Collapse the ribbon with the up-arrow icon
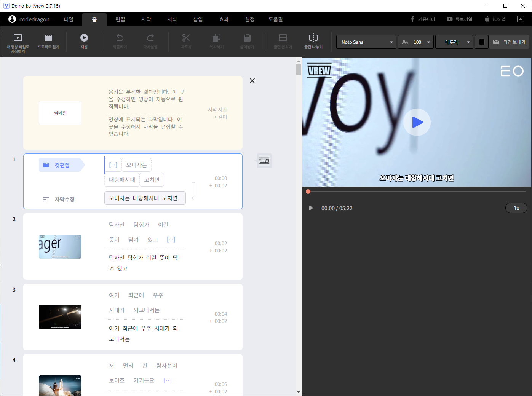This screenshot has height=396, width=532. click(x=521, y=19)
